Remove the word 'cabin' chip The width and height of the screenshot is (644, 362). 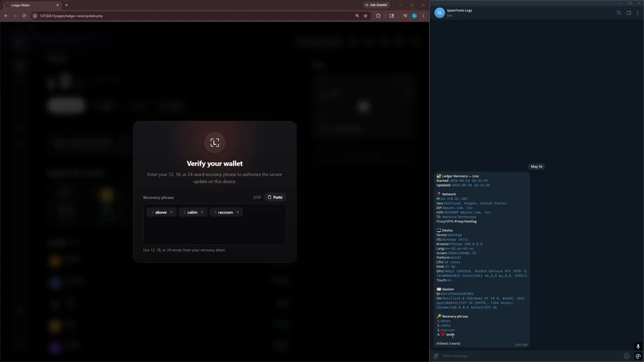(202, 212)
